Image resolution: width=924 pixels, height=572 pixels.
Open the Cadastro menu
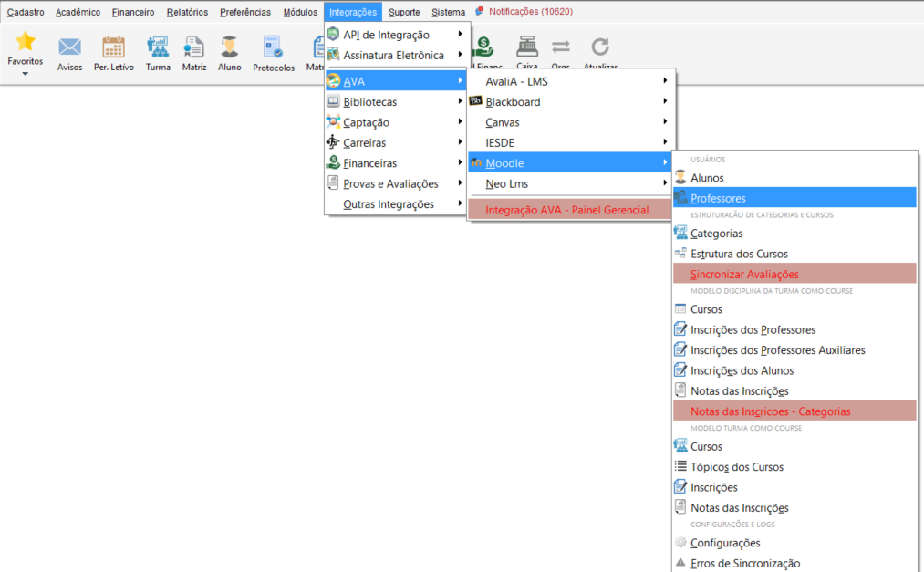26,12
